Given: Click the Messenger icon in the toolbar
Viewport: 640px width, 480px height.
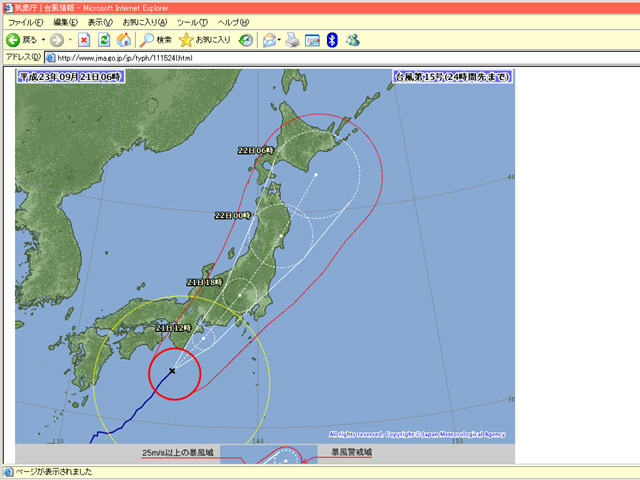Looking at the screenshot, I should coord(352,40).
